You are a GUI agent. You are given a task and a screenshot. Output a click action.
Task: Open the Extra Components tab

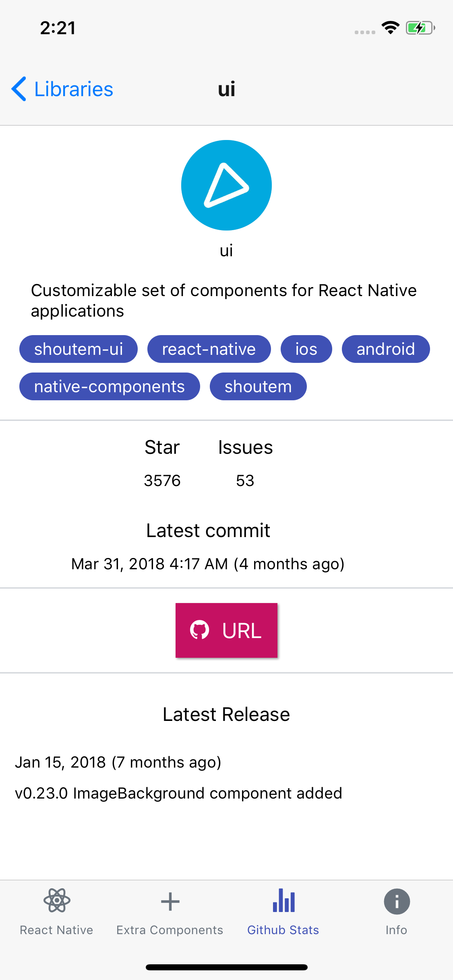(170, 912)
